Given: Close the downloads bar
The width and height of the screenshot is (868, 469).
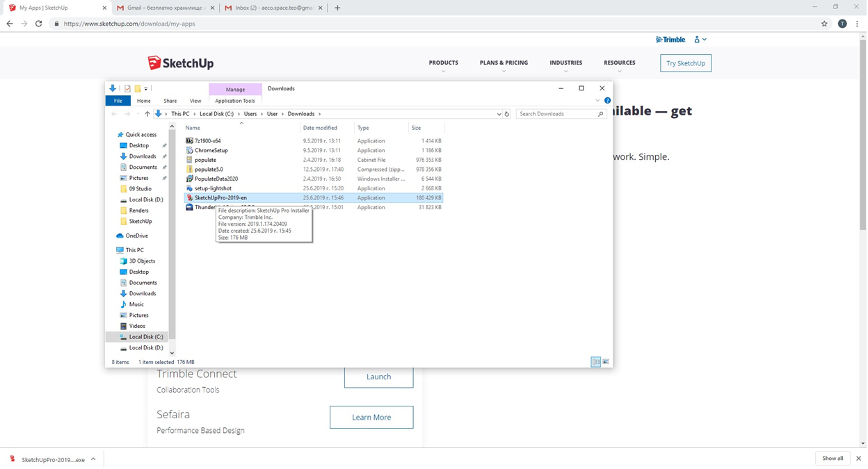Looking at the screenshot, I should point(858,459).
